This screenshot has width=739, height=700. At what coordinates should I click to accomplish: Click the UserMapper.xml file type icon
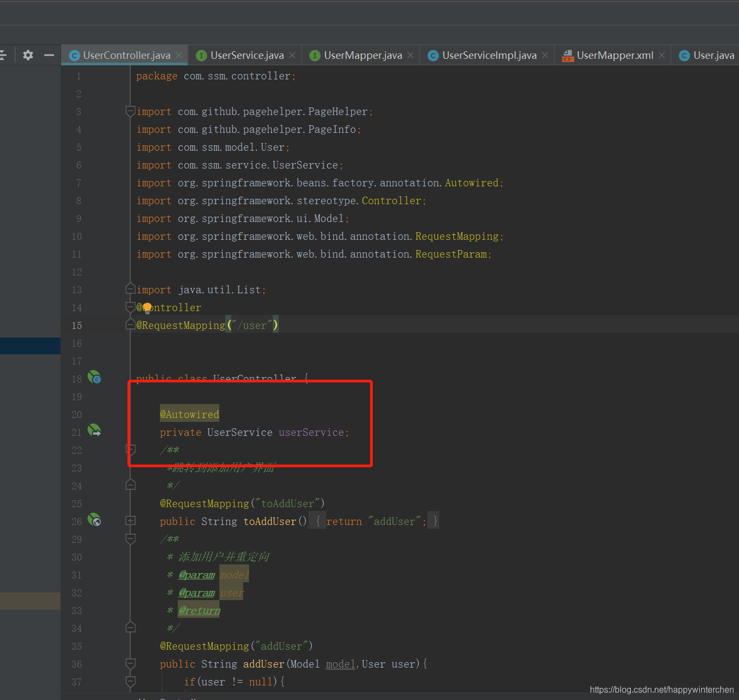568,56
